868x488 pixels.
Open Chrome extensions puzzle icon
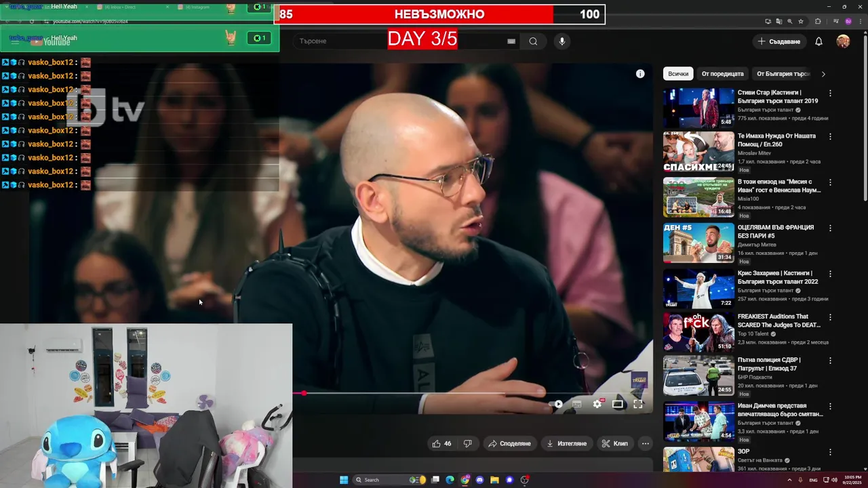pos(818,22)
